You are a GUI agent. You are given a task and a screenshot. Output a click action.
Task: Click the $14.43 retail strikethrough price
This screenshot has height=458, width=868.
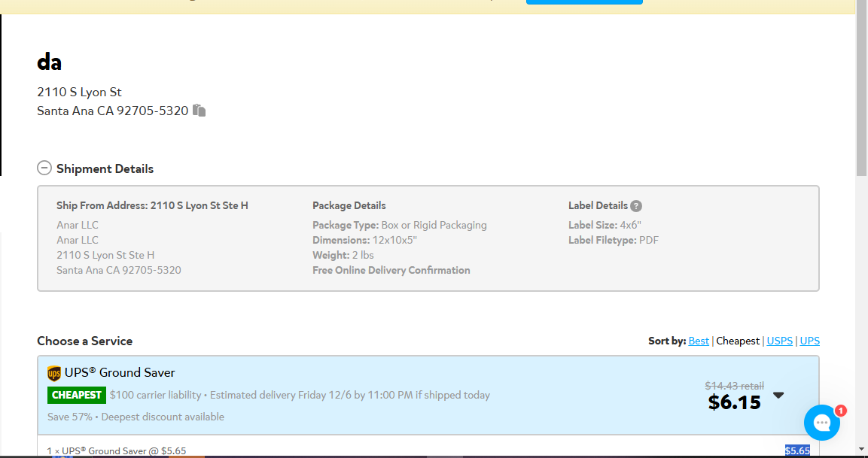click(x=734, y=386)
